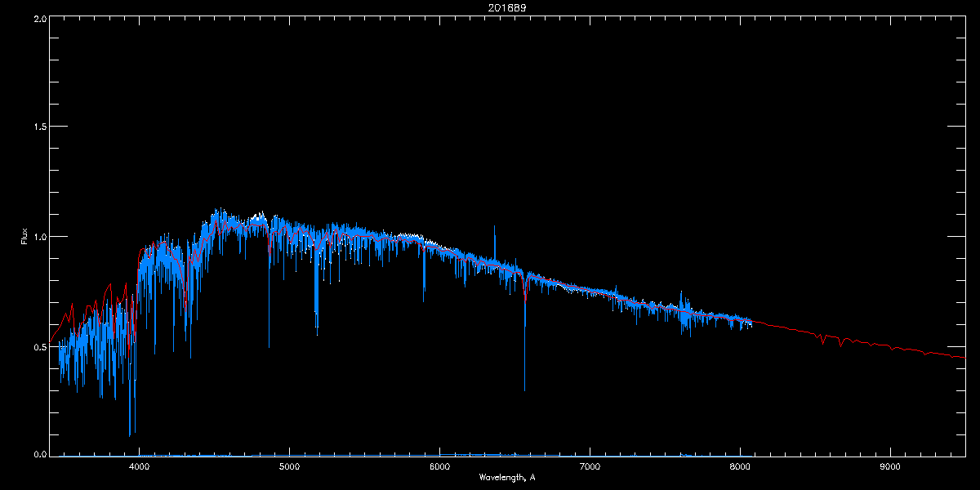
Task: Click the 5000 wavelength tick label
Action: coord(290,467)
